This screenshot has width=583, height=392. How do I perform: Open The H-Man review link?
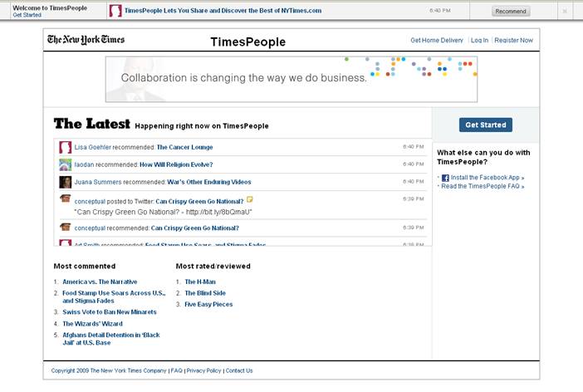point(200,282)
